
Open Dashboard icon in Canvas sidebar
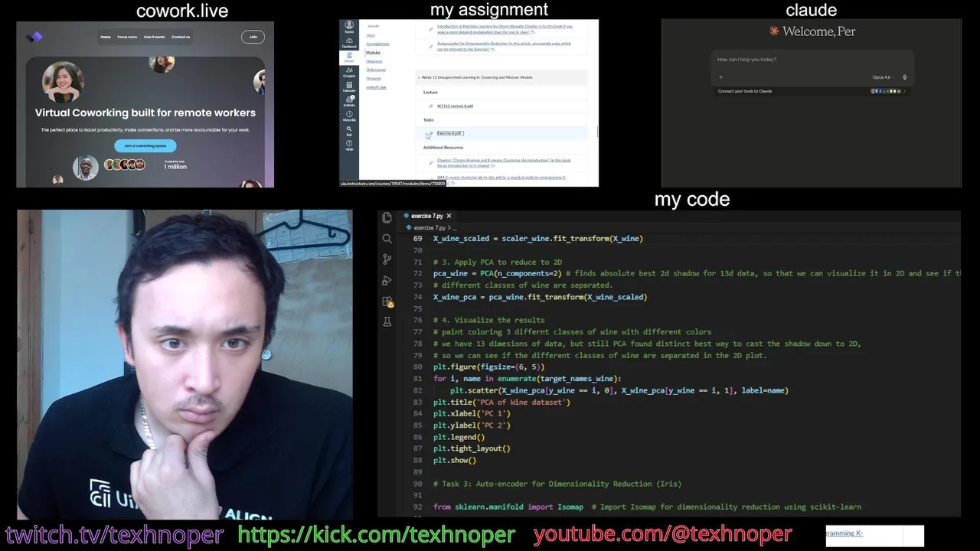[349, 43]
